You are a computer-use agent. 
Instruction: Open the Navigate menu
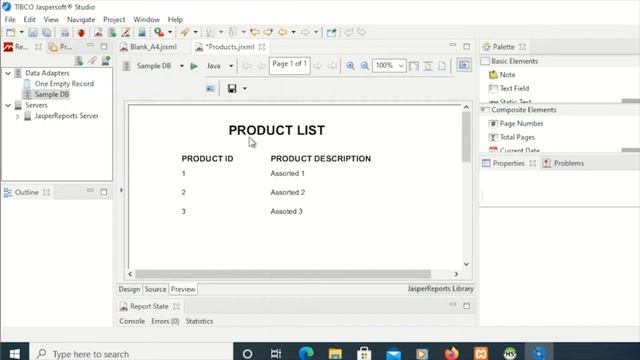tap(81, 19)
